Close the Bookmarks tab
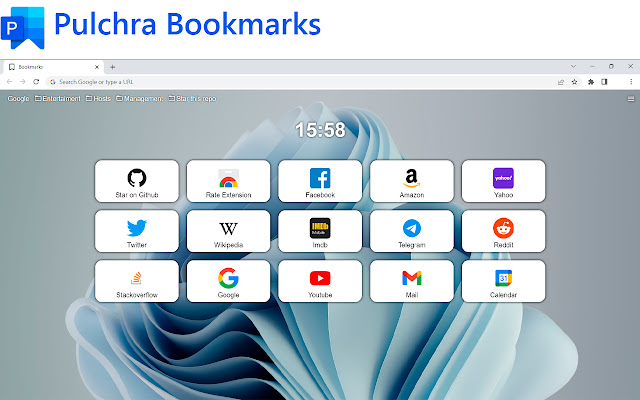640x400 pixels. 97,67
